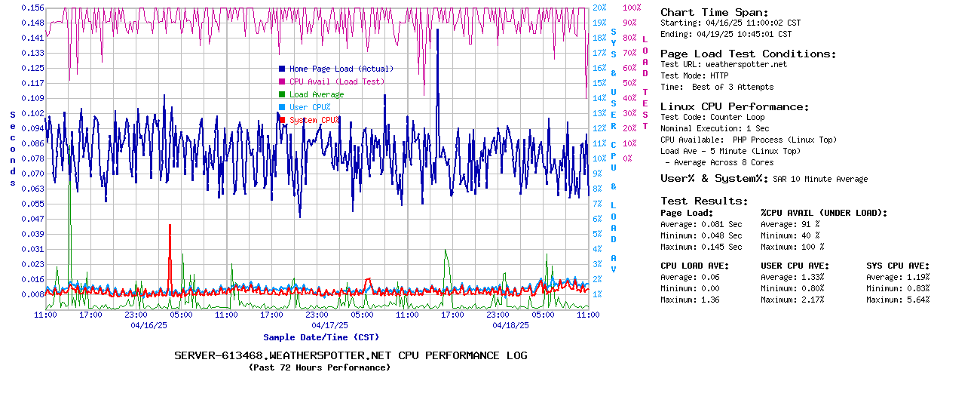Click the magenta CPU Avail legend swatch
The width and height of the screenshot is (980, 415).
coord(282,81)
